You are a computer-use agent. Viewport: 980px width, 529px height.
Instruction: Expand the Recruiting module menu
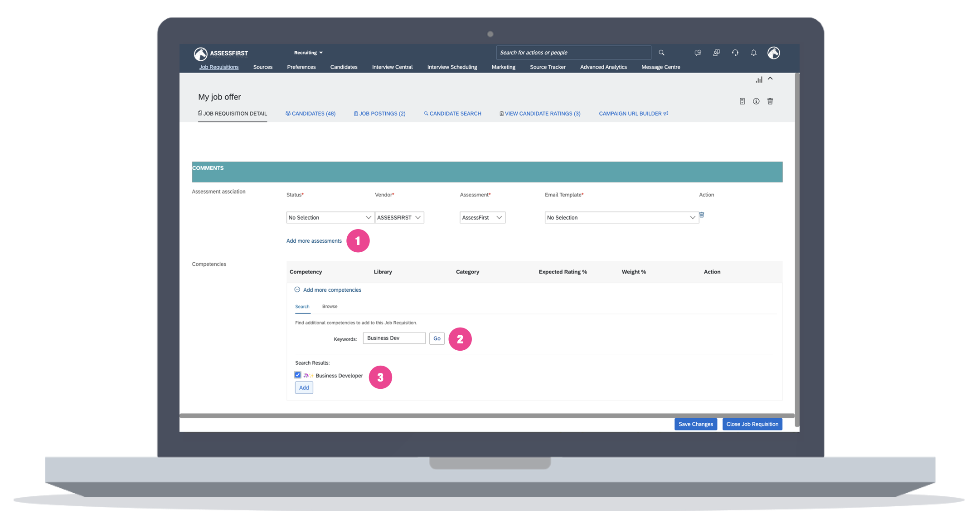(308, 53)
